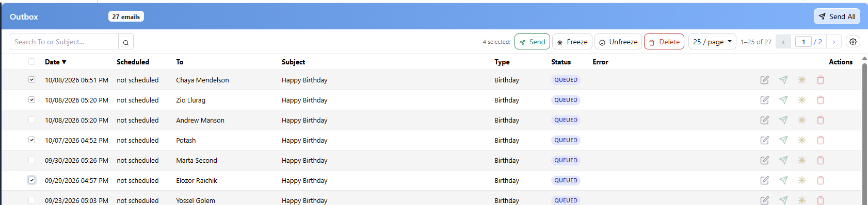Toggle the select-all checkbox in header
The width and height of the screenshot is (868, 205).
[32, 62]
